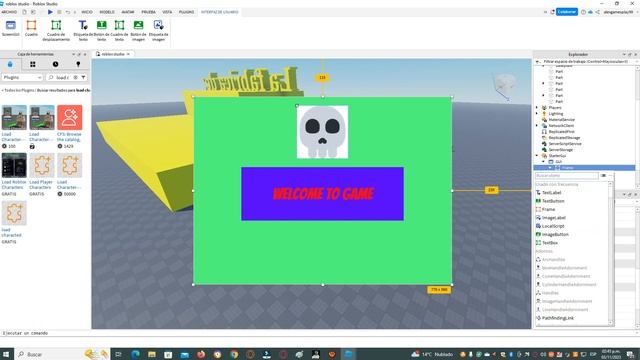
Task: Click the undo arrow in quick access bar
Action: click(68, 12)
